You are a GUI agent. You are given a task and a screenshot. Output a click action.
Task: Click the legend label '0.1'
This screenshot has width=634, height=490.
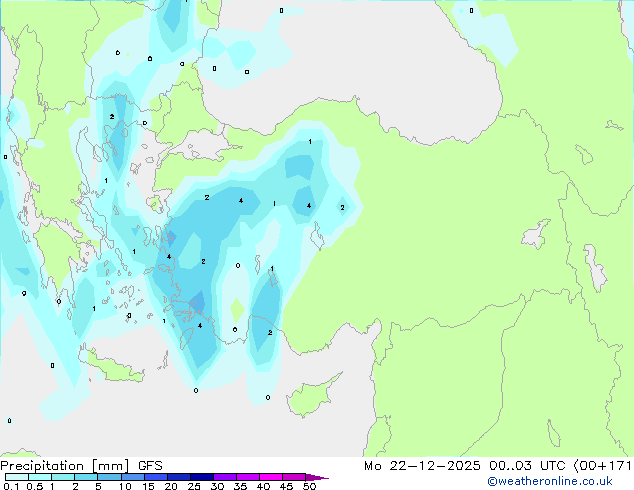click(x=11, y=486)
